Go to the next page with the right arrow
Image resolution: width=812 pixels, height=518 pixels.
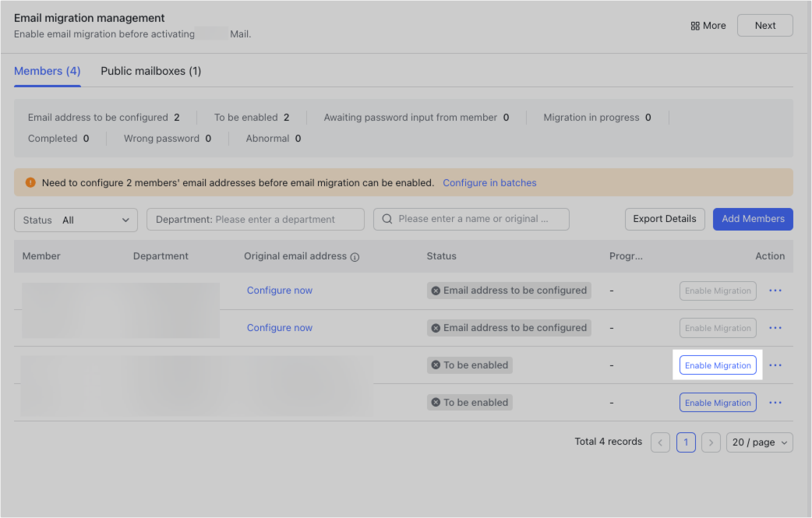tap(711, 442)
